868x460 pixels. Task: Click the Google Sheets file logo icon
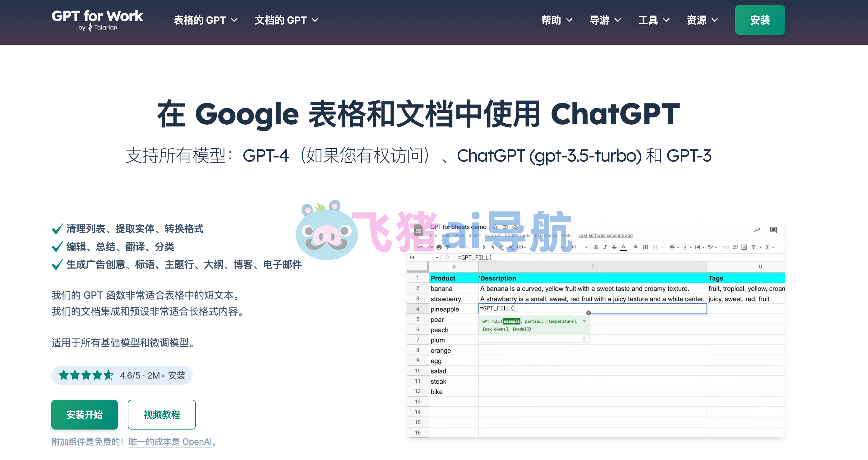pos(418,231)
